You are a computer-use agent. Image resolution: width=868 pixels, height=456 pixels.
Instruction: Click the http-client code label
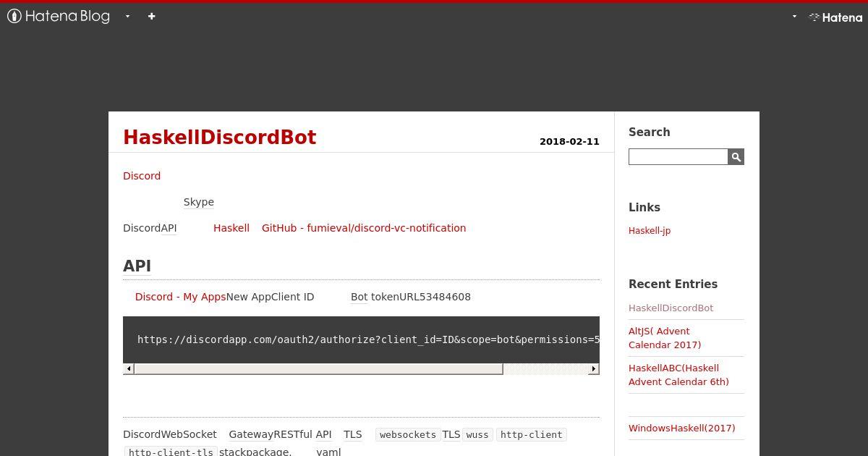pyautogui.click(x=531, y=435)
